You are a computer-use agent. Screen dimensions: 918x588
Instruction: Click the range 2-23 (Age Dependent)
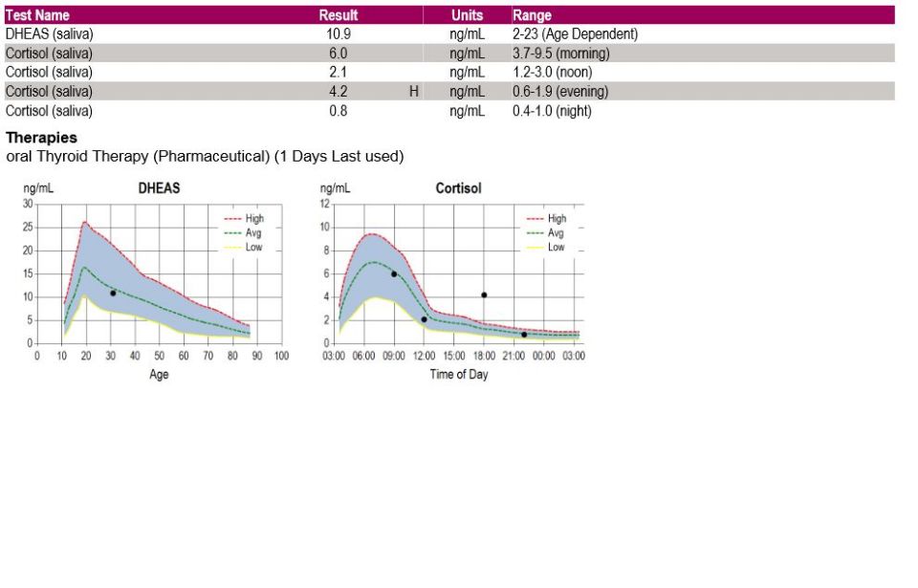coord(575,34)
